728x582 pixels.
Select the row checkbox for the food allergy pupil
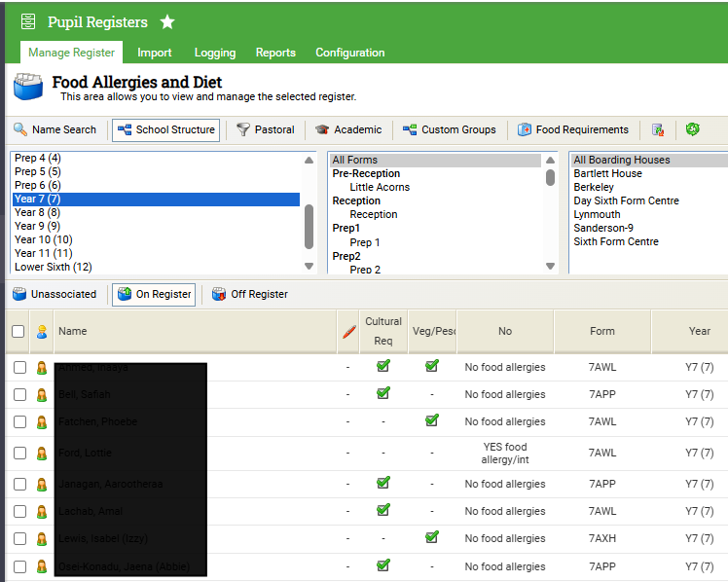(x=19, y=453)
